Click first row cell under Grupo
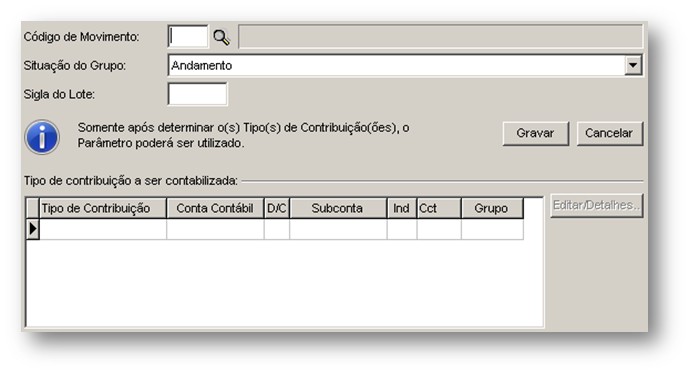 tap(492, 229)
